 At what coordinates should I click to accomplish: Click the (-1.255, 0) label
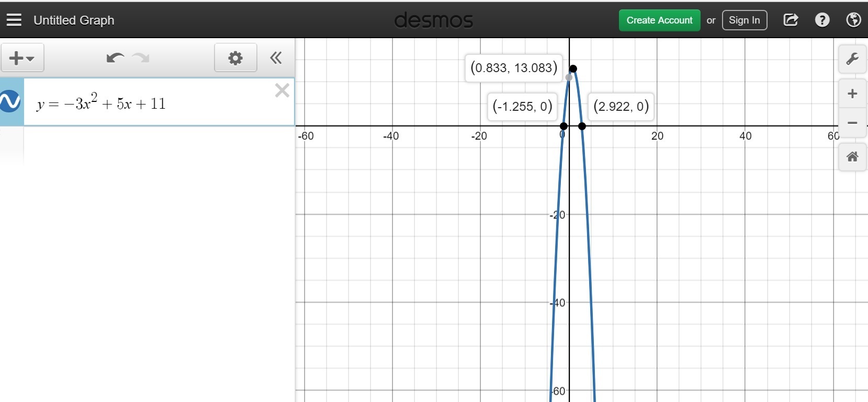522,107
